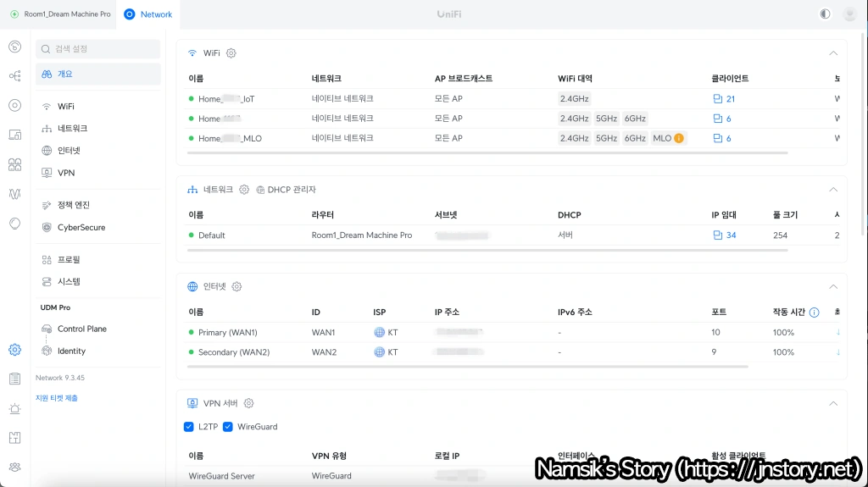868x487 pixels.
Task: Toggle the dark mode theme icon
Action: [x=825, y=14]
